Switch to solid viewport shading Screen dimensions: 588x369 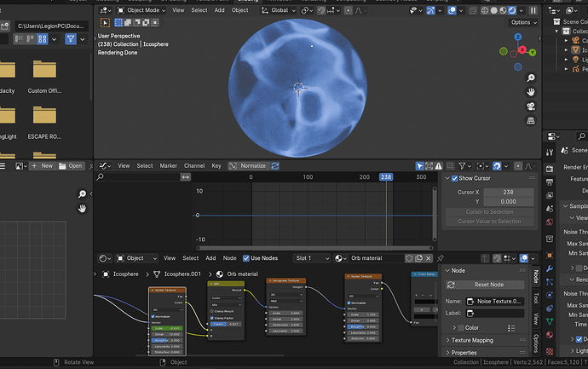point(494,10)
